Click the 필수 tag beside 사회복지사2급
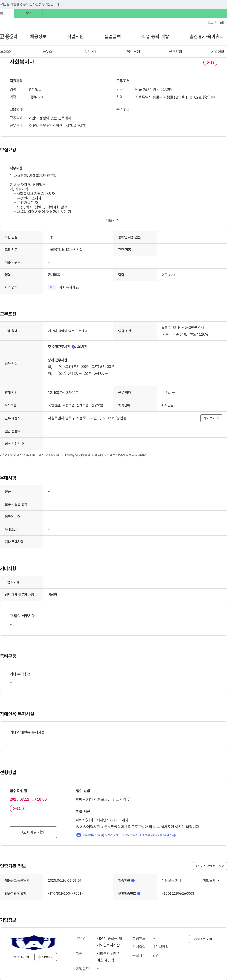The width and height of the screenshot is (227, 980). point(52,288)
